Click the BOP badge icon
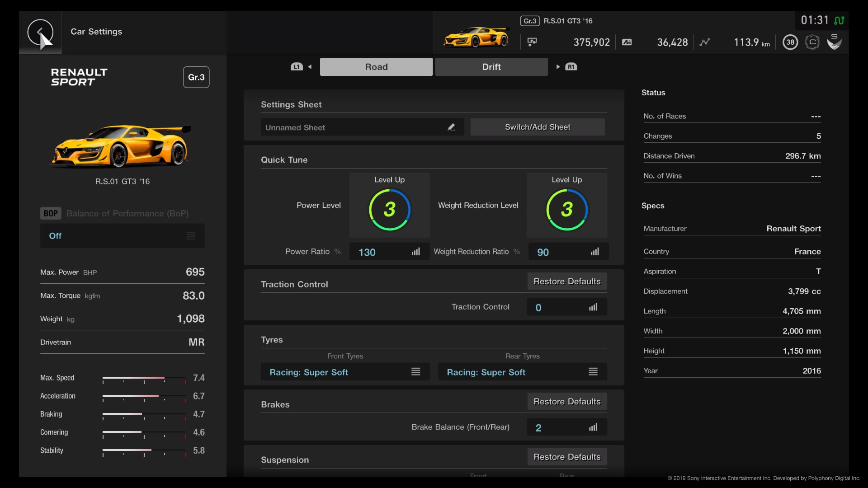 (x=51, y=213)
